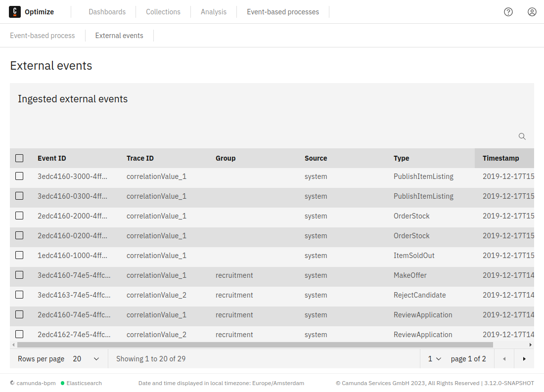This screenshot has height=392, width=544.
Task: Click previous page arrow in pagination
Action: coord(504,359)
